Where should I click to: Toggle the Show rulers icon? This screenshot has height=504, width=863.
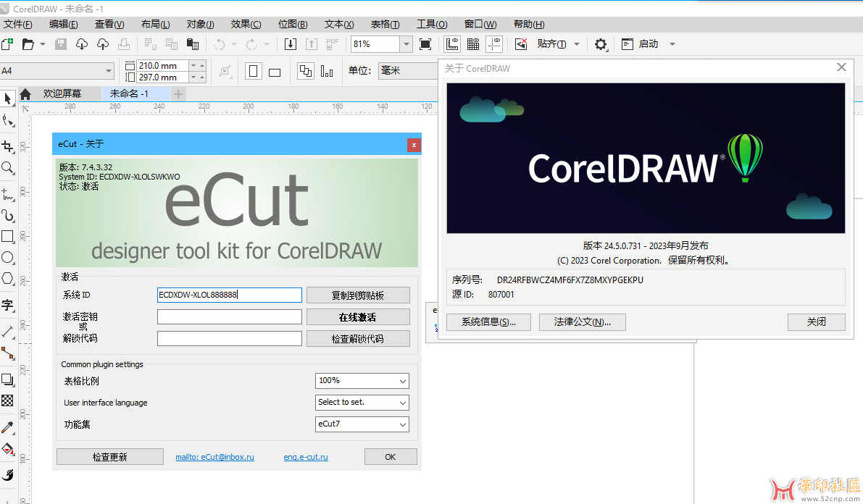click(x=452, y=44)
